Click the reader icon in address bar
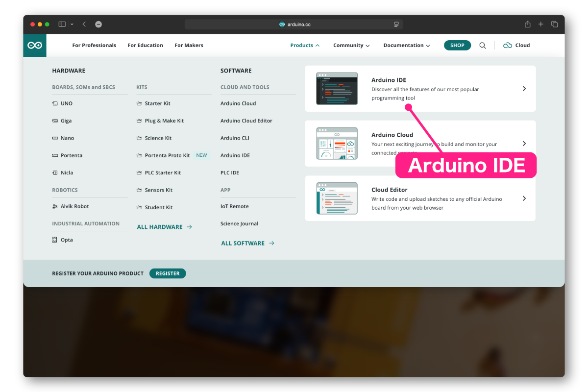This screenshot has height=392, width=588. [x=396, y=24]
